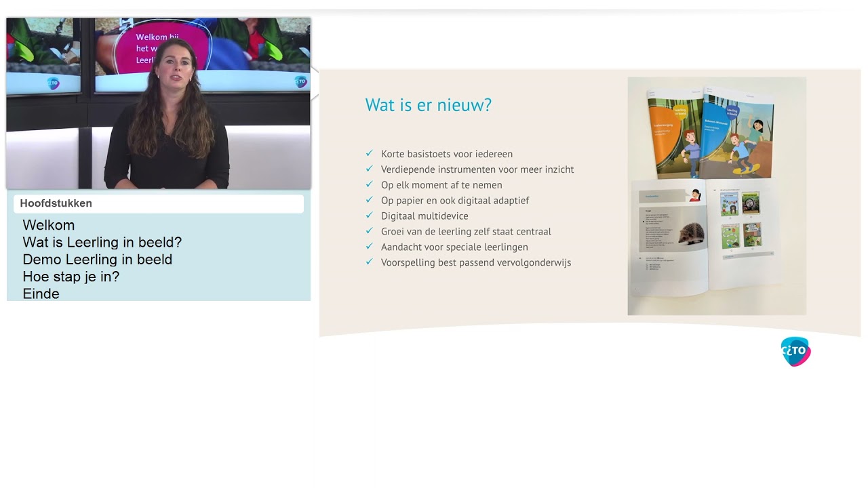The image size is (868, 488).
Task: Open the Welkom chapter
Action: [49, 225]
